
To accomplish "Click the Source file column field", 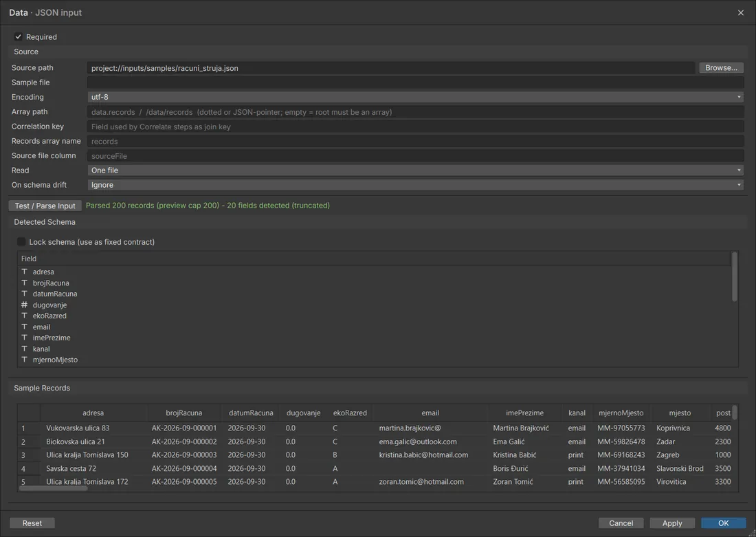I will (416, 156).
